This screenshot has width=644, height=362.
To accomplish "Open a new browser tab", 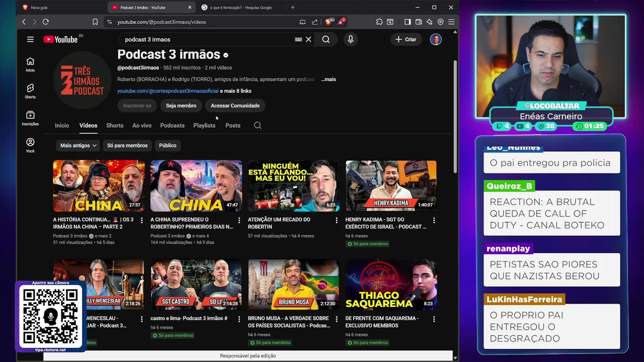I will pos(293,8).
